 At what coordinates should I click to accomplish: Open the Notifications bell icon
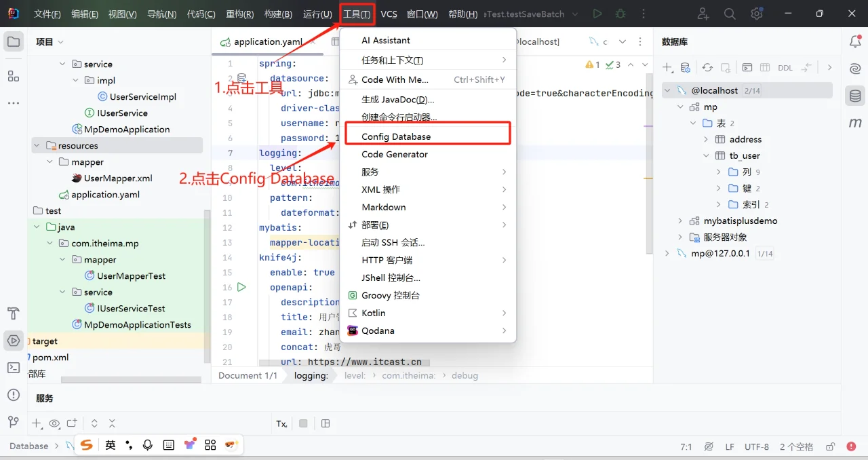tap(855, 42)
